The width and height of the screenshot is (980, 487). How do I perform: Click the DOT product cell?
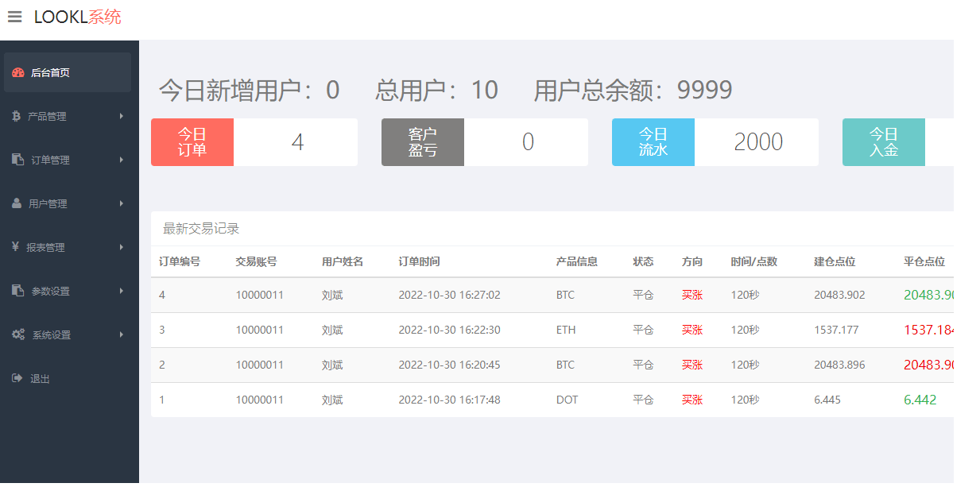[x=567, y=400]
